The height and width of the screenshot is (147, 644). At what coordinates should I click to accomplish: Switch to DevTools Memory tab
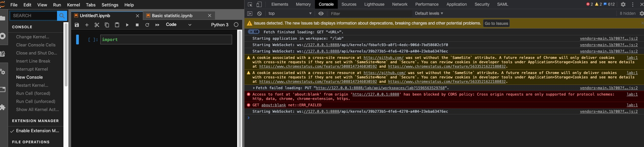click(x=303, y=4)
